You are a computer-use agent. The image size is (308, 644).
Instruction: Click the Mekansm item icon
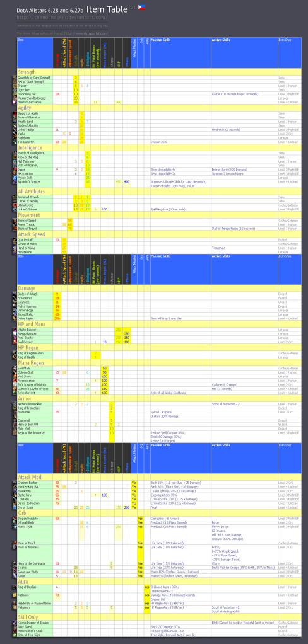pyautogui.click(x=15, y=607)
